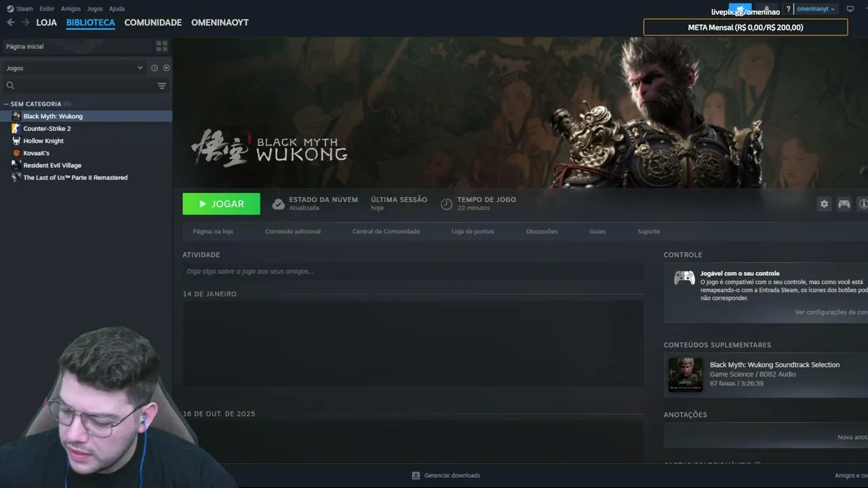The width and height of the screenshot is (868, 488).
Task: Open the Soundtrack Selection album thumbnail
Action: pos(686,375)
